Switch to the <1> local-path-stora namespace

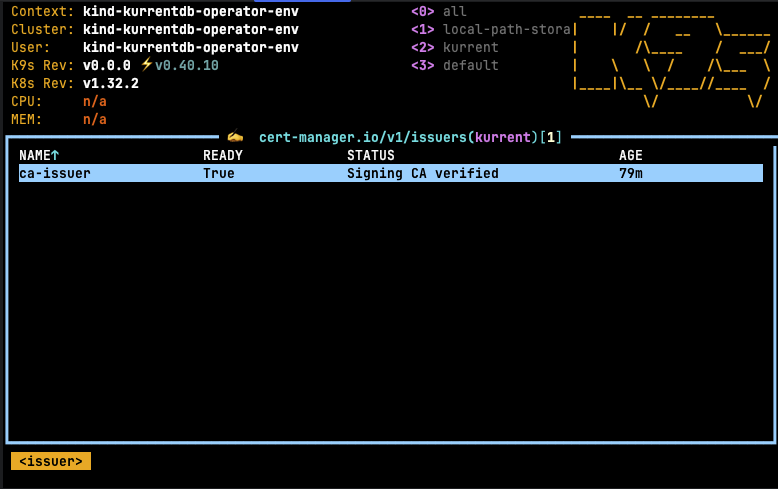coord(490,29)
